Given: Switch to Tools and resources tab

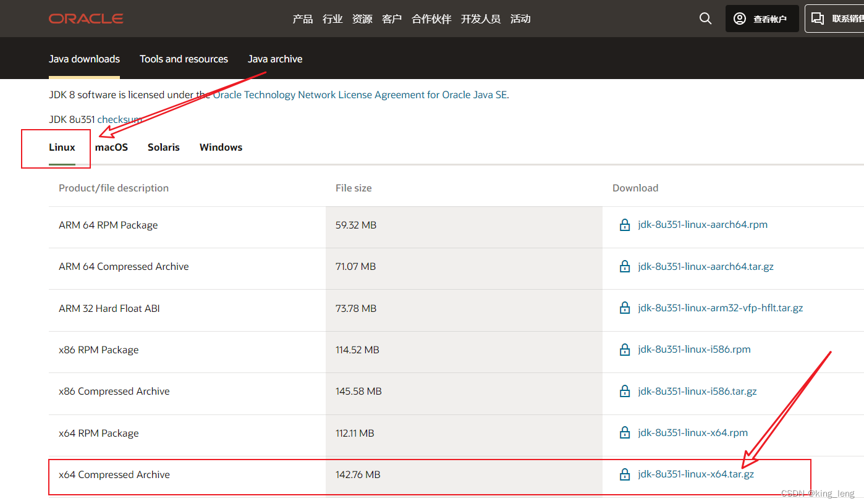Looking at the screenshot, I should (x=184, y=59).
